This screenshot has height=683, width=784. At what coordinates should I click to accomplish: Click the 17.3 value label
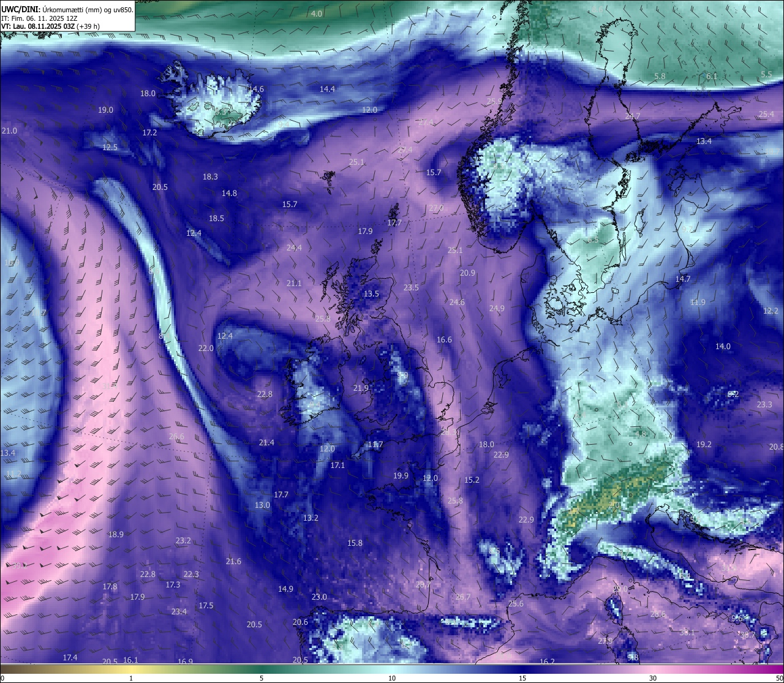coord(173,584)
